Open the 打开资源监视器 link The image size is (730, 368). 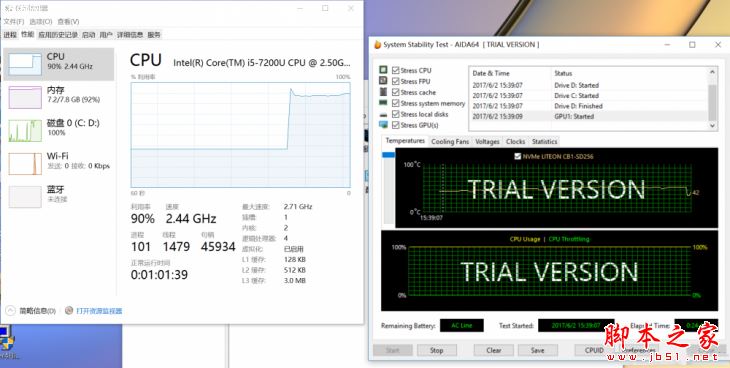(x=99, y=311)
